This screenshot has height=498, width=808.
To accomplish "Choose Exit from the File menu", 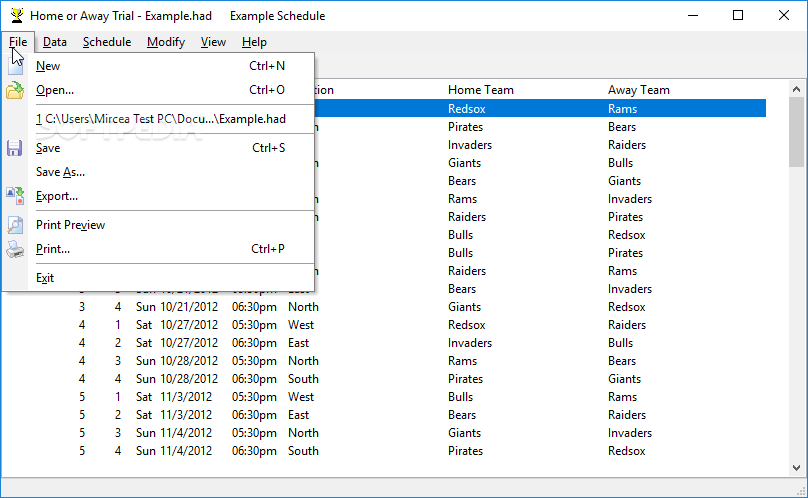I will pyautogui.click(x=158, y=278).
